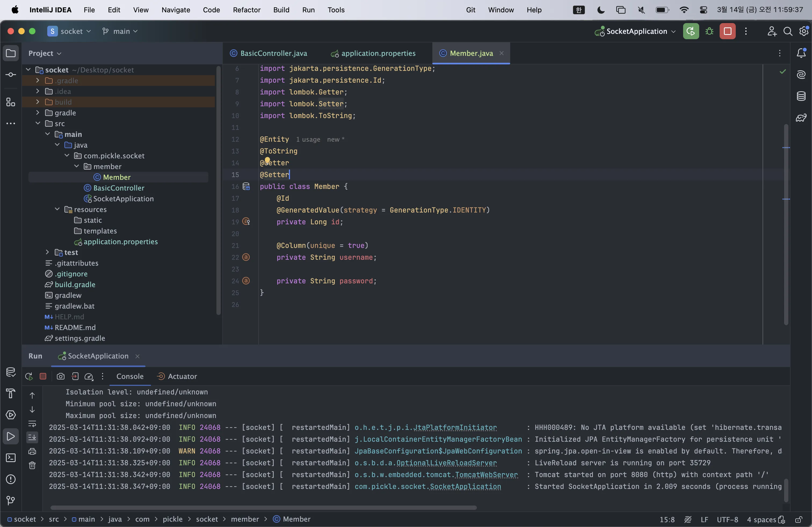The height and width of the screenshot is (527, 812).
Task: Open the Git tool window icon at bottom left
Action: (x=10, y=500)
